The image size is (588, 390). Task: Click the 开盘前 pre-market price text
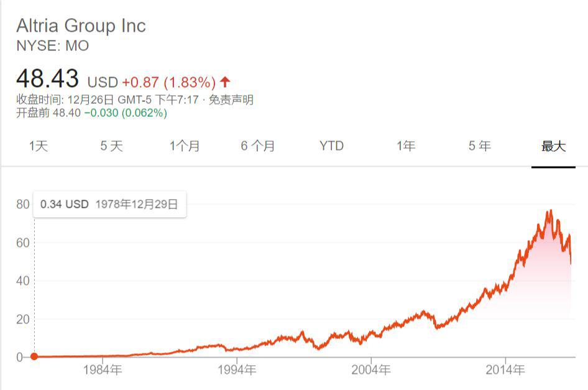(91, 113)
